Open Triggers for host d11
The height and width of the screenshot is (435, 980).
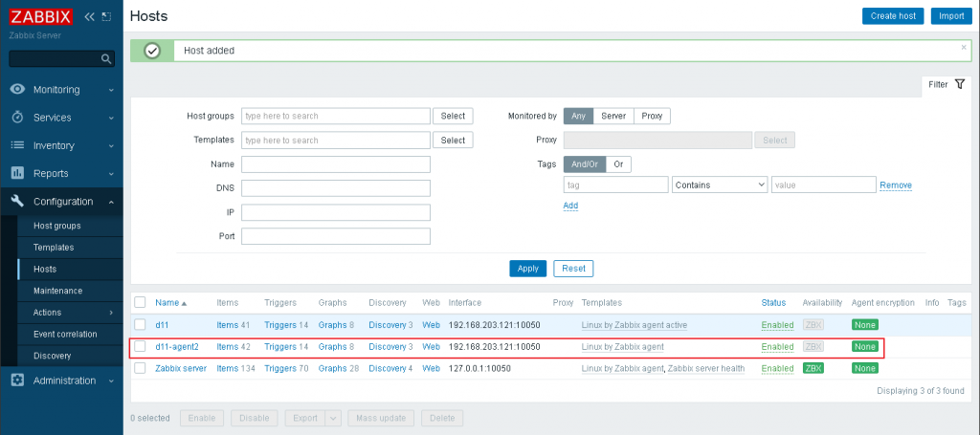(280, 324)
